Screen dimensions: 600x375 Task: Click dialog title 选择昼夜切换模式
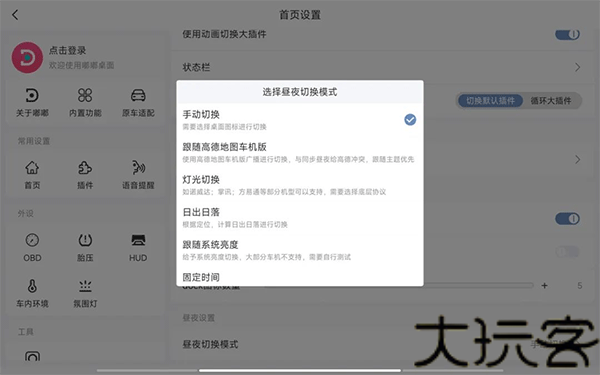point(300,92)
